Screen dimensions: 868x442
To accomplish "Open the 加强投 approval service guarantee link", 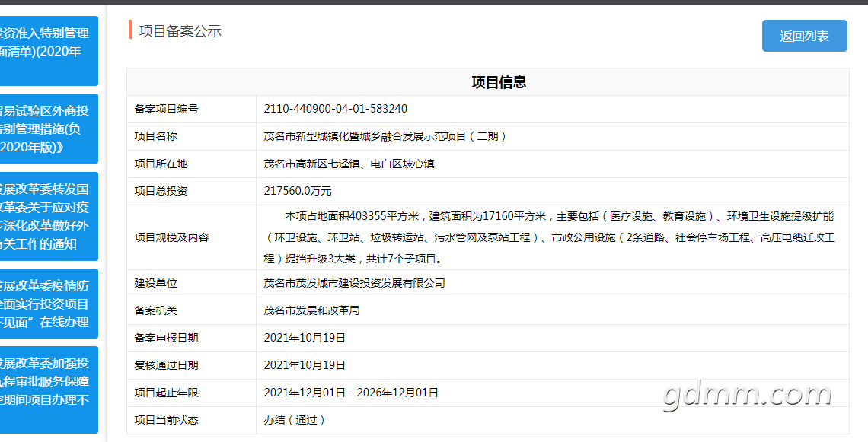I will [x=48, y=390].
